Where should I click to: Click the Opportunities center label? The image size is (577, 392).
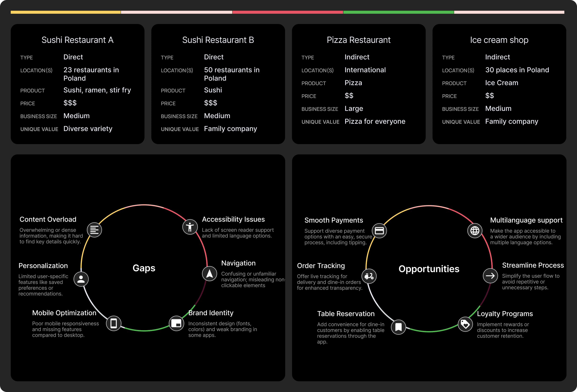pyautogui.click(x=429, y=269)
